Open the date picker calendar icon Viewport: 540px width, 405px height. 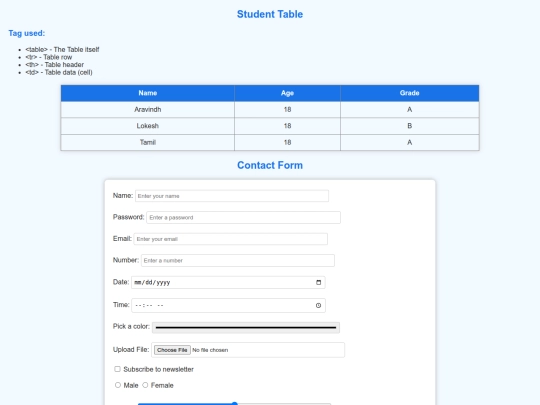[319, 282]
